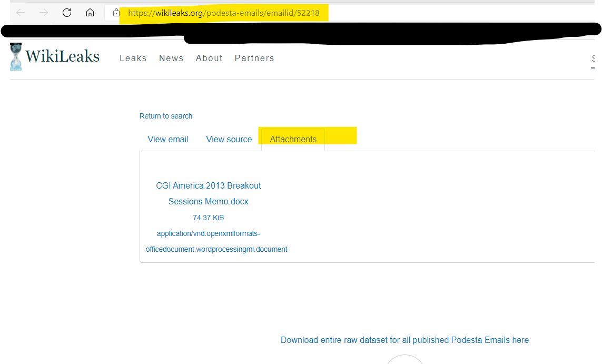Go to the browser home page icon
This screenshot has height=364, width=602.
click(90, 13)
